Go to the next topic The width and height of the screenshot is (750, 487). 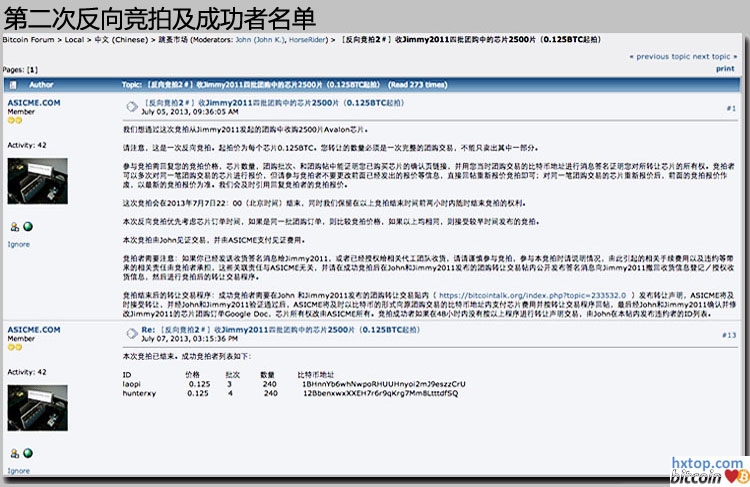[716, 57]
